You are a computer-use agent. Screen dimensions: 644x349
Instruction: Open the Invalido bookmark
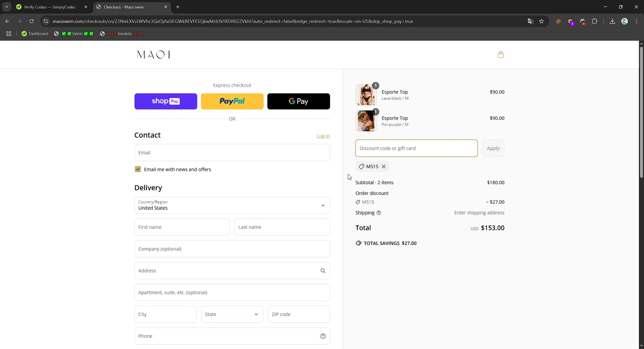click(x=121, y=33)
